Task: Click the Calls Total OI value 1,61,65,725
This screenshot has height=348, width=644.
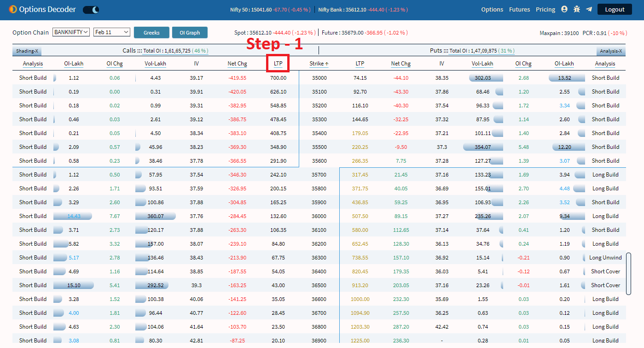Action: 177,51
